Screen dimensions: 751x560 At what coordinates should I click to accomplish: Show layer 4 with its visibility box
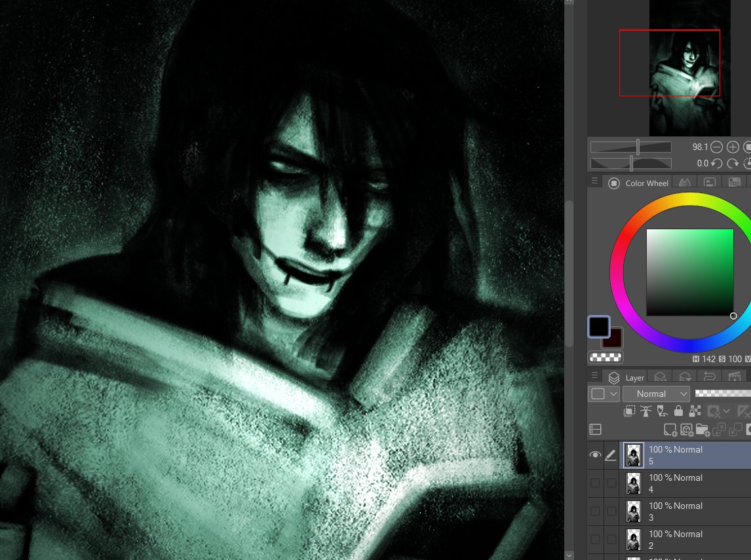[x=595, y=483]
